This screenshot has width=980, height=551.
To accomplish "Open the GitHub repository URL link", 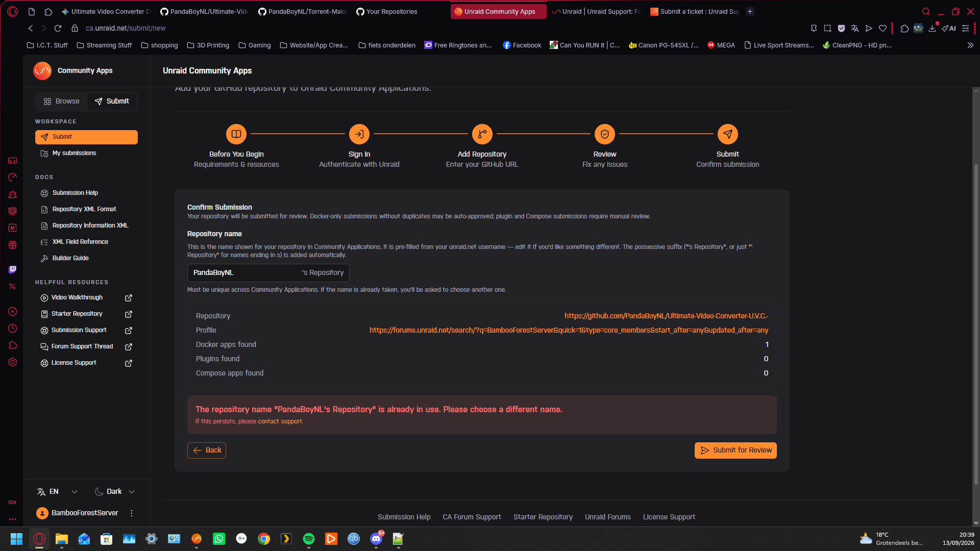I will tap(666, 316).
